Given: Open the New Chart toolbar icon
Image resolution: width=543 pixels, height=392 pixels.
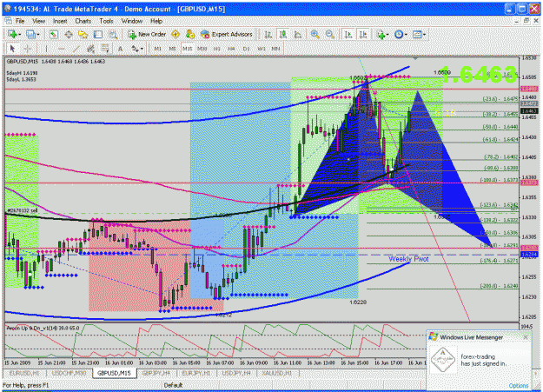Looking at the screenshot, I should [12, 34].
